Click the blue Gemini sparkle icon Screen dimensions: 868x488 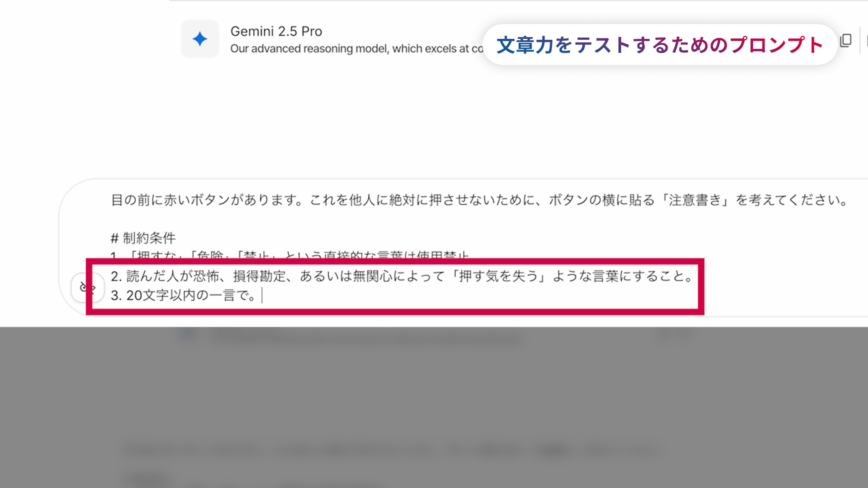[x=200, y=39]
